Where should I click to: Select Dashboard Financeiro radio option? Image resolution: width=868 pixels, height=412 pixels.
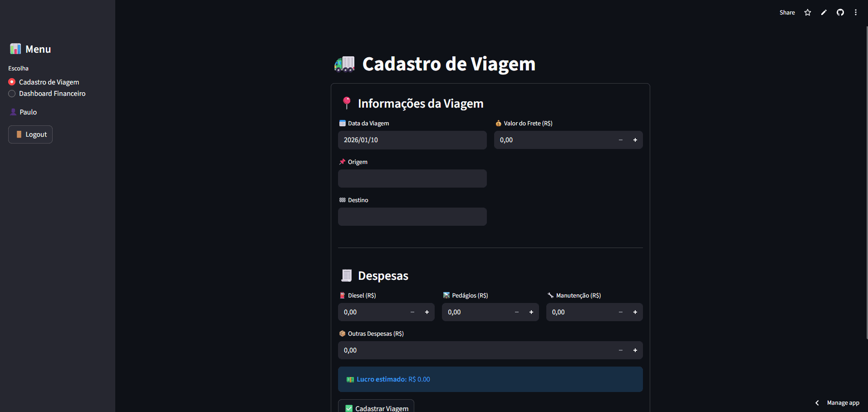(12, 94)
